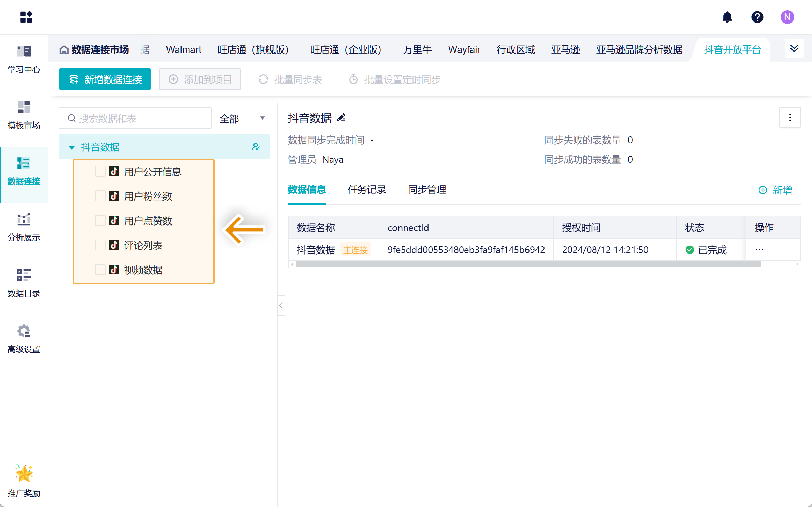The image size is (812, 507).
Task: Open the 全部 filter dropdown
Action: point(242,118)
